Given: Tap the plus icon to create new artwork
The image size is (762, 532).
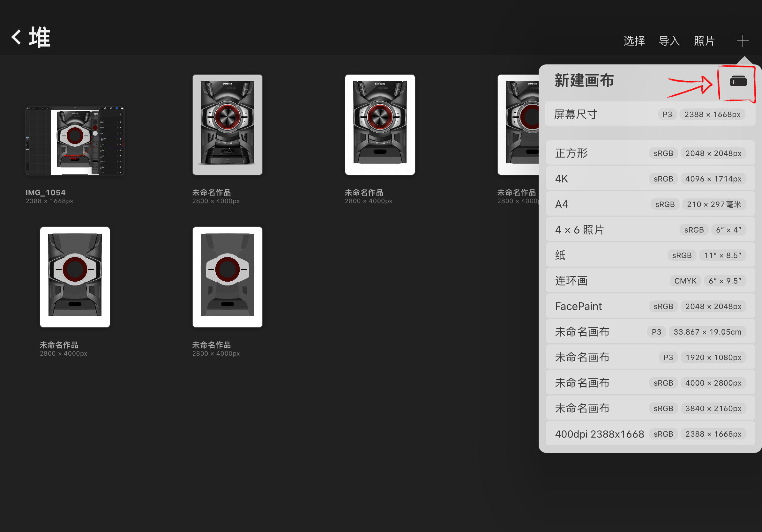Looking at the screenshot, I should pos(743,41).
